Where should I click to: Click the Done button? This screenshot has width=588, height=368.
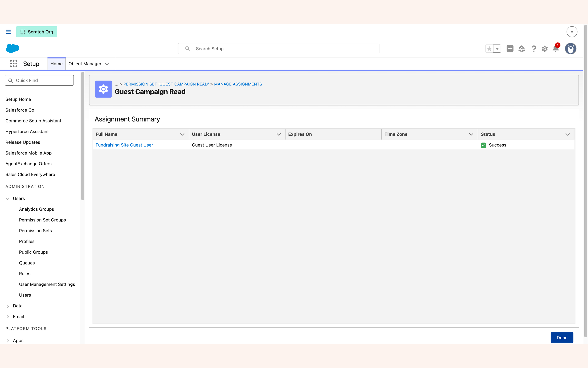pos(562,338)
